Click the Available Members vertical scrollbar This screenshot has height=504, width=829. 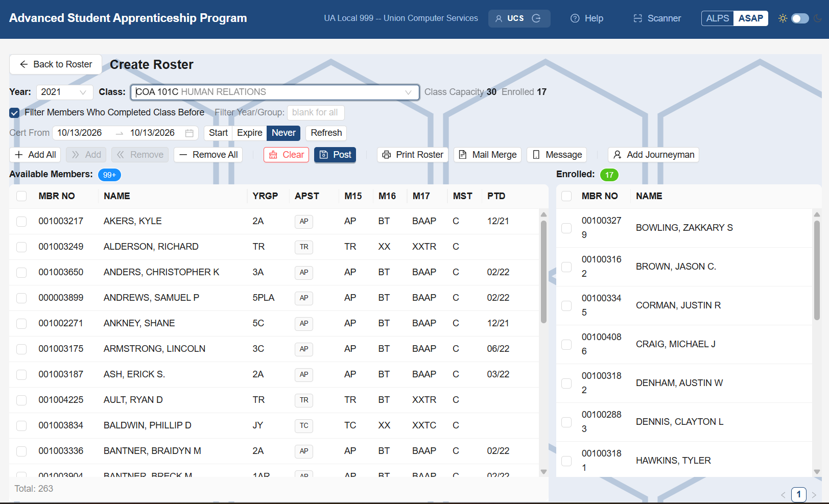(x=543, y=271)
